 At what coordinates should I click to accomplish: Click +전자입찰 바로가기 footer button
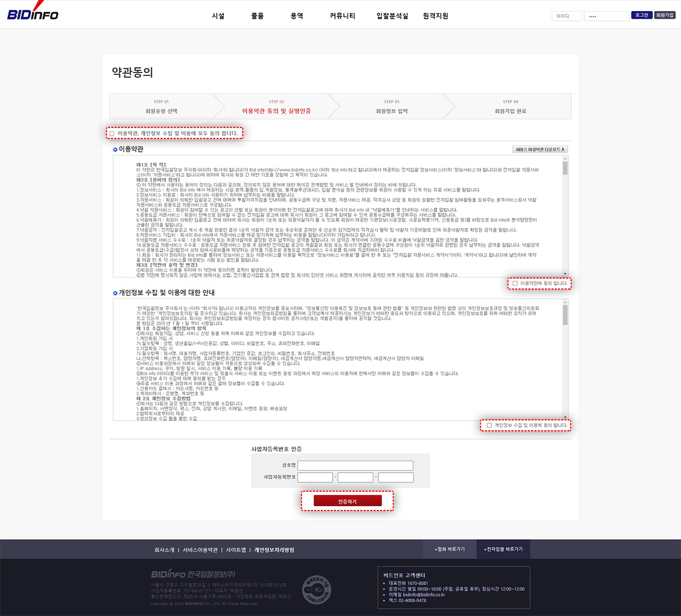pyautogui.click(x=503, y=549)
